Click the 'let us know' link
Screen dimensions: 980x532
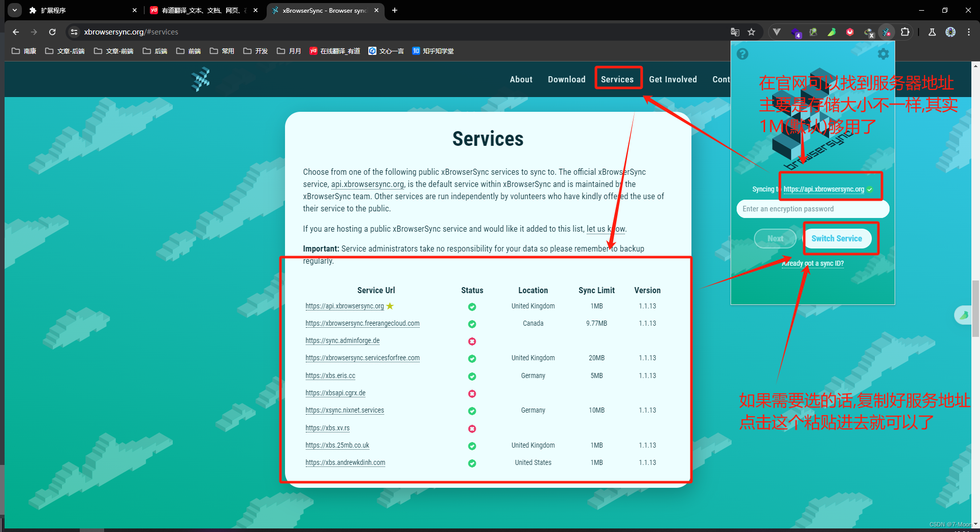[606, 229]
